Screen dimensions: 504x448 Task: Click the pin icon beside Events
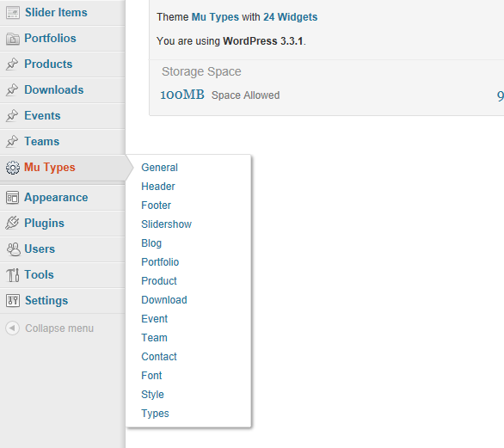[12, 116]
